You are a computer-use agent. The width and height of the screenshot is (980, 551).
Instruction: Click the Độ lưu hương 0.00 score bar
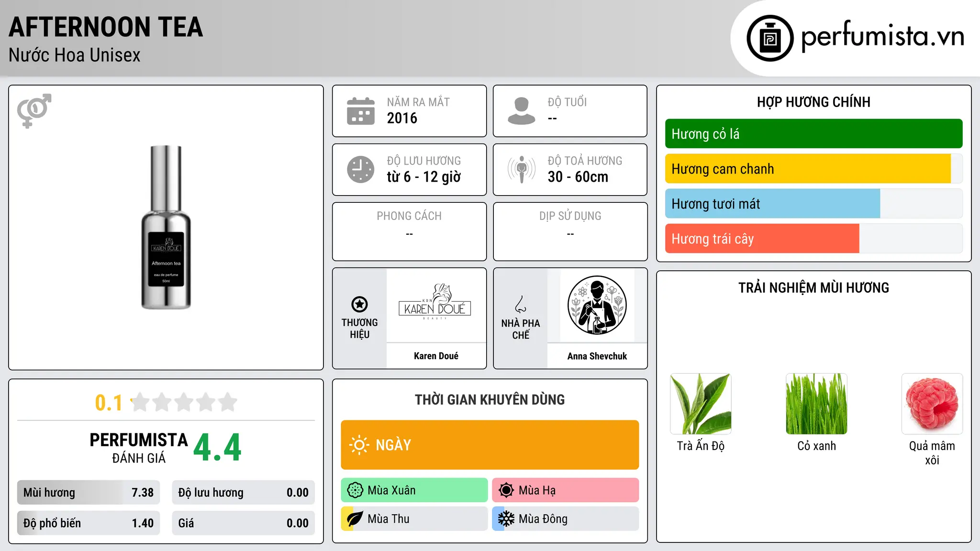[x=244, y=493]
